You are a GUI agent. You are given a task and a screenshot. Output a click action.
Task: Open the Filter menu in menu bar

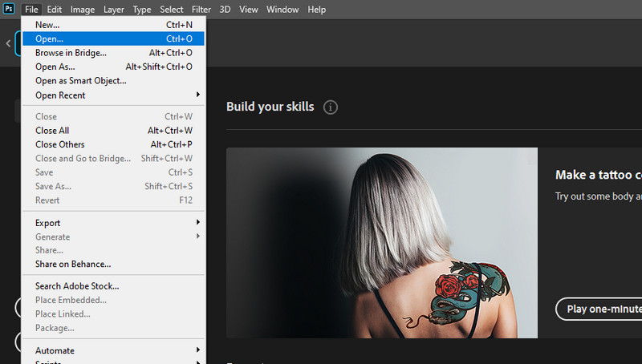pyautogui.click(x=201, y=10)
